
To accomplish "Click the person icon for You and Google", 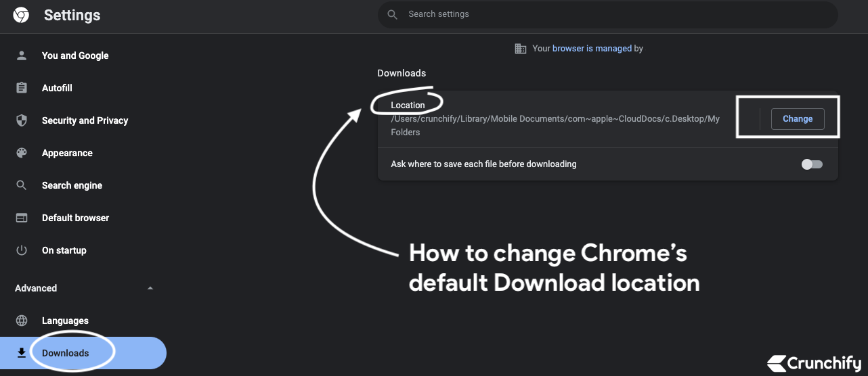I will pyautogui.click(x=22, y=55).
